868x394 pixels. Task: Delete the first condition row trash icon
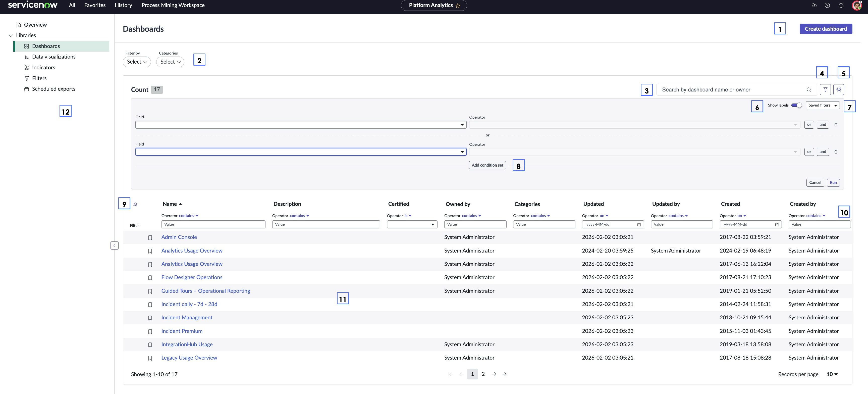[836, 125]
